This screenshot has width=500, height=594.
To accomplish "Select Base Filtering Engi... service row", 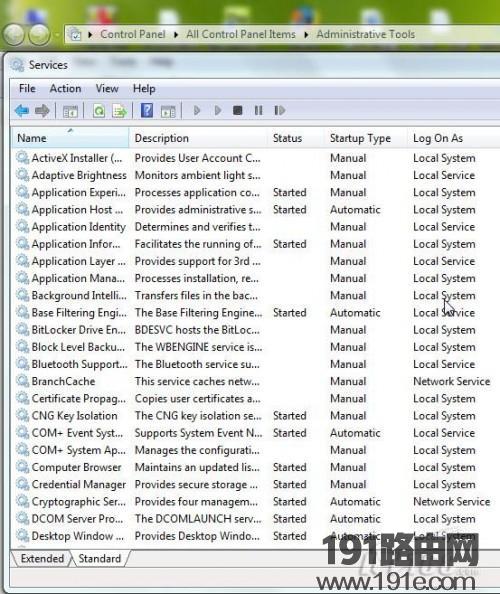I will point(256,312).
